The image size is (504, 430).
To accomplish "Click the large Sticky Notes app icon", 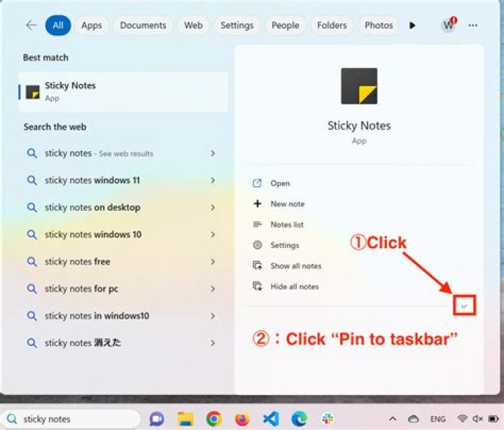I will [x=359, y=86].
